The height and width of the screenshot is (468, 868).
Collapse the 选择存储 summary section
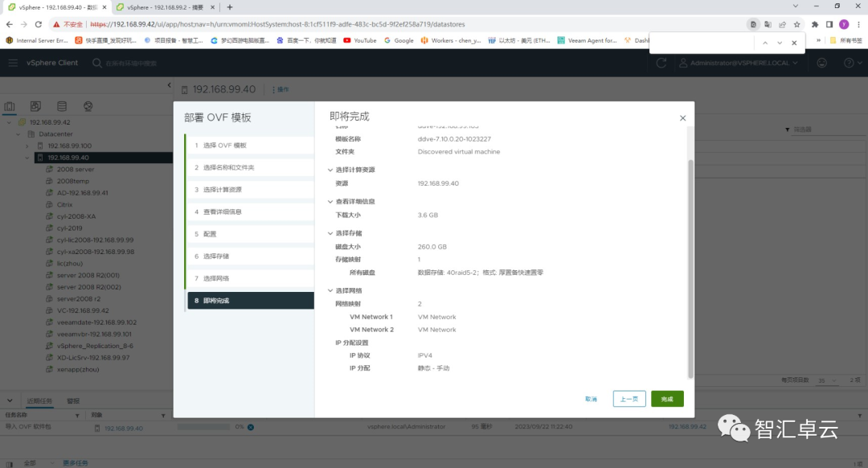click(330, 233)
